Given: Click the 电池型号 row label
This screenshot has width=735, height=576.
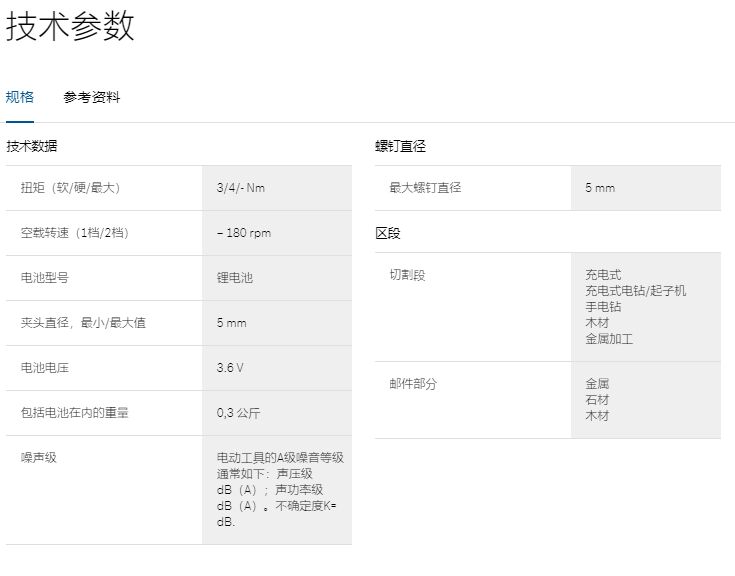Looking at the screenshot, I should 45,278.
